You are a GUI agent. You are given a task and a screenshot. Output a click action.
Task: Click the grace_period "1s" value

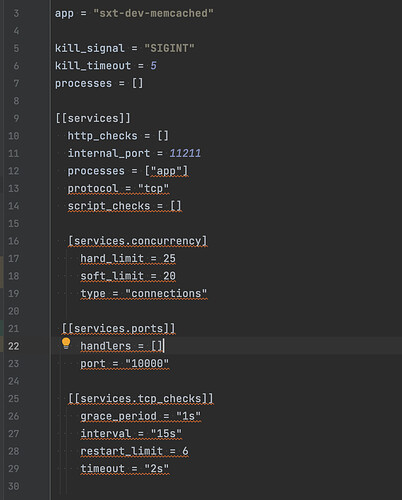tap(188, 416)
